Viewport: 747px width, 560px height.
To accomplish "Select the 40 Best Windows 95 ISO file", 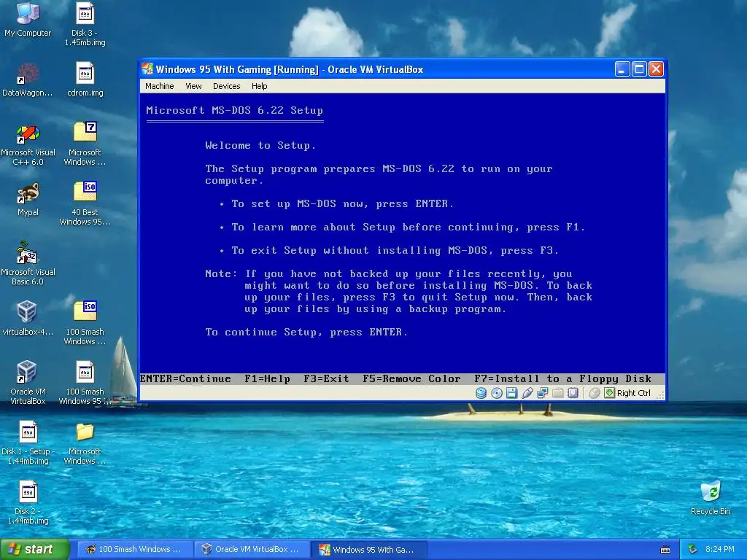I will pyautogui.click(x=85, y=204).
